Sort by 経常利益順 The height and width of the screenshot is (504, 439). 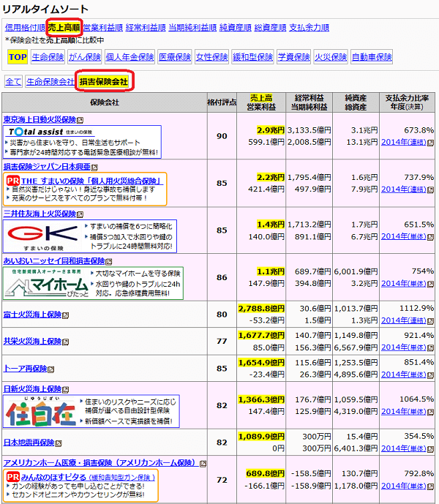146,28
